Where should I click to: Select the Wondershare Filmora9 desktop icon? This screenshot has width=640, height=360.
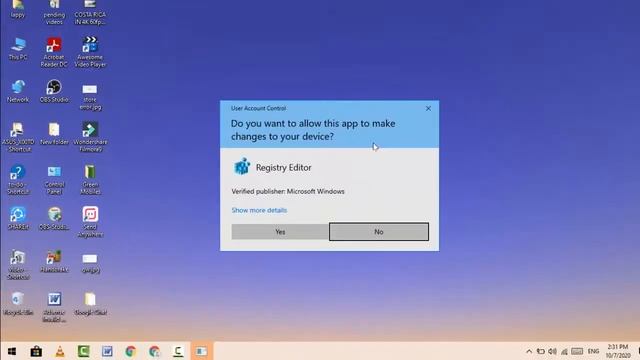(x=90, y=137)
